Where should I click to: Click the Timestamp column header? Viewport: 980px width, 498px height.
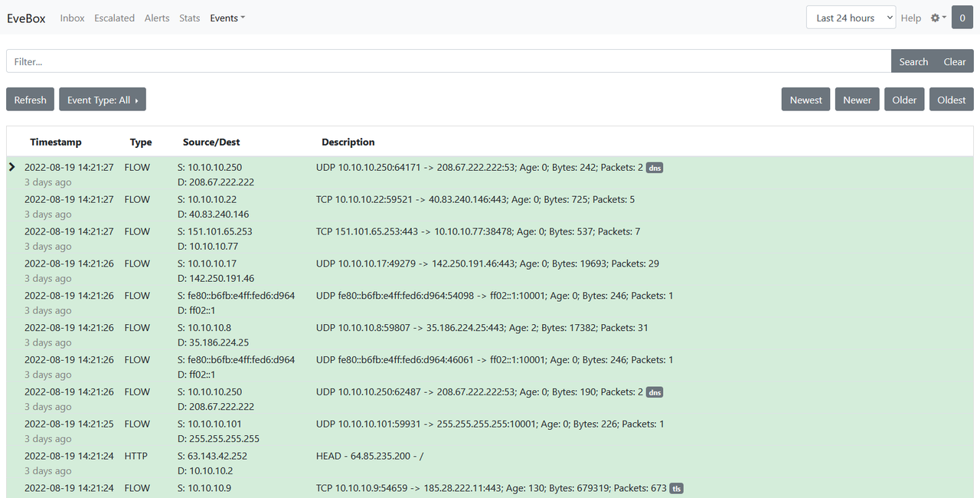point(56,142)
